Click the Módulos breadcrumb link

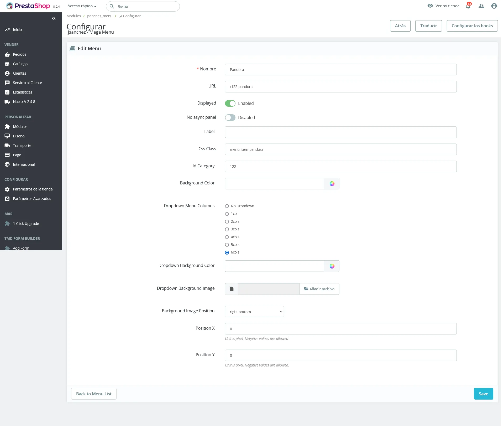point(73,16)
